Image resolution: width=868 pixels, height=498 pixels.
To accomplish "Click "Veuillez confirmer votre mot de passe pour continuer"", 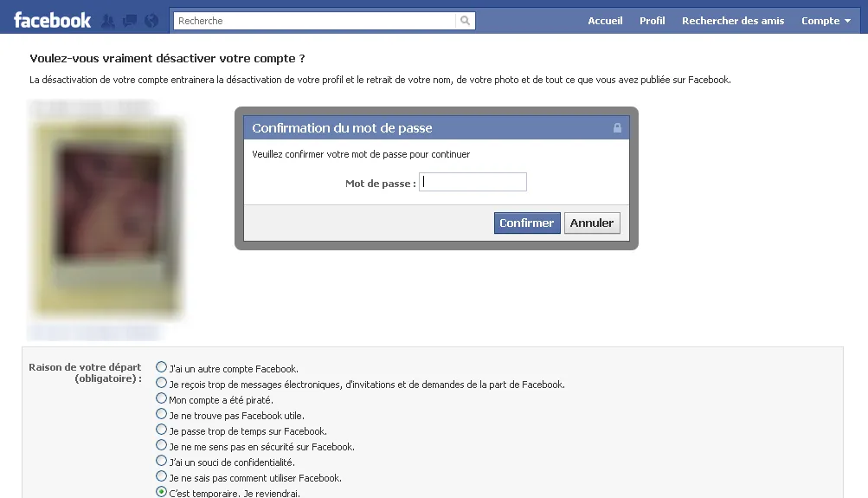I will pyautogui.click(x=361, y=154).
